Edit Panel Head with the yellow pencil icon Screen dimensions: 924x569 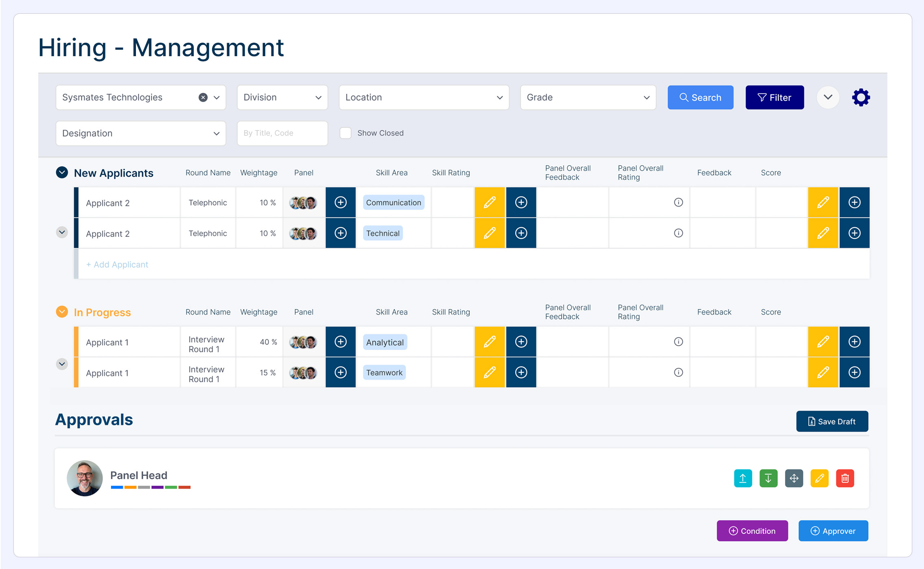point(819,478)
